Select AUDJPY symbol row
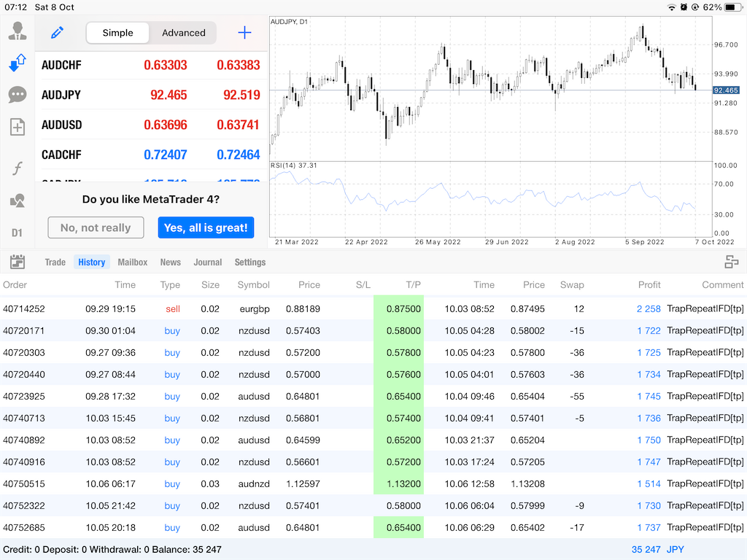747x560 pixels. pyautogui.click(x=152, y=95)
